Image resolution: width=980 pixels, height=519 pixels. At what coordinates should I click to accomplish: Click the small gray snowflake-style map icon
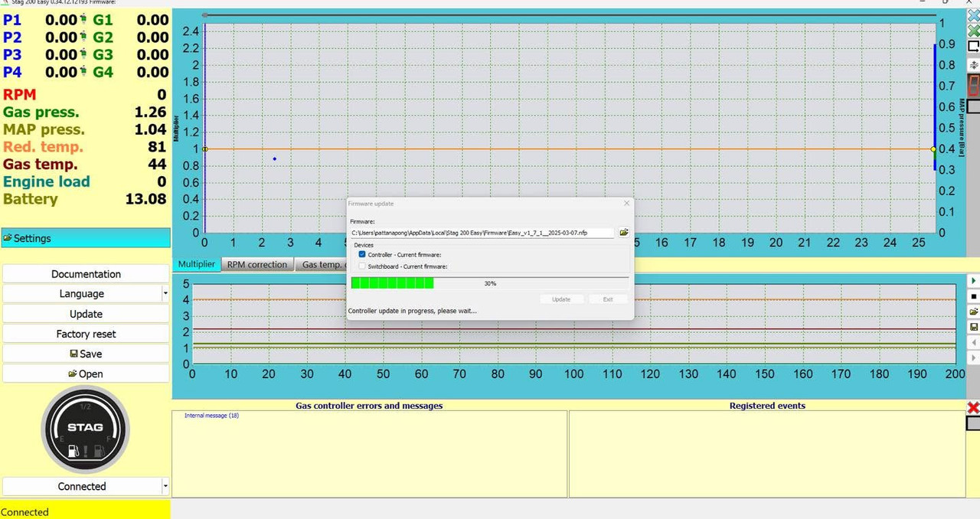[x=974, y=66]
